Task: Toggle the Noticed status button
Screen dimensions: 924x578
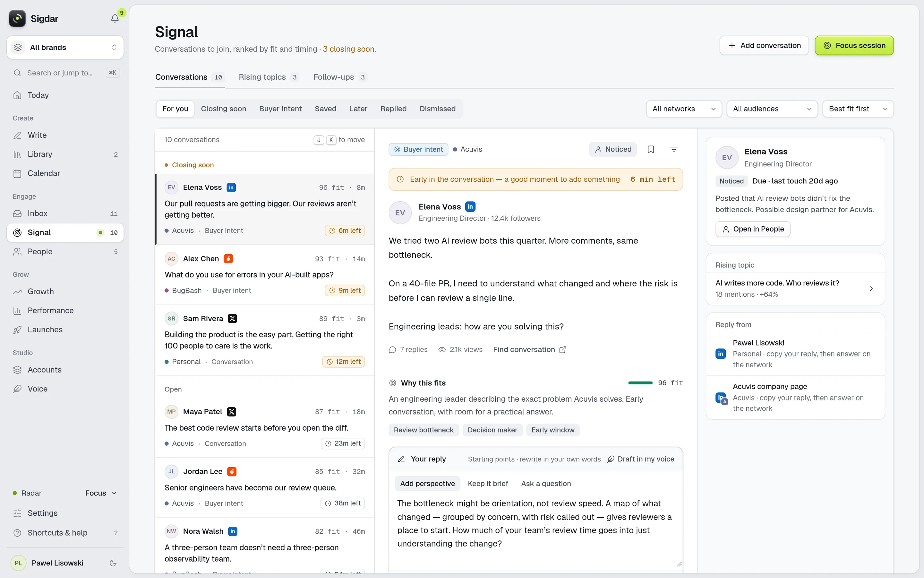Action: pyautogui.click(x=613, y=149)
